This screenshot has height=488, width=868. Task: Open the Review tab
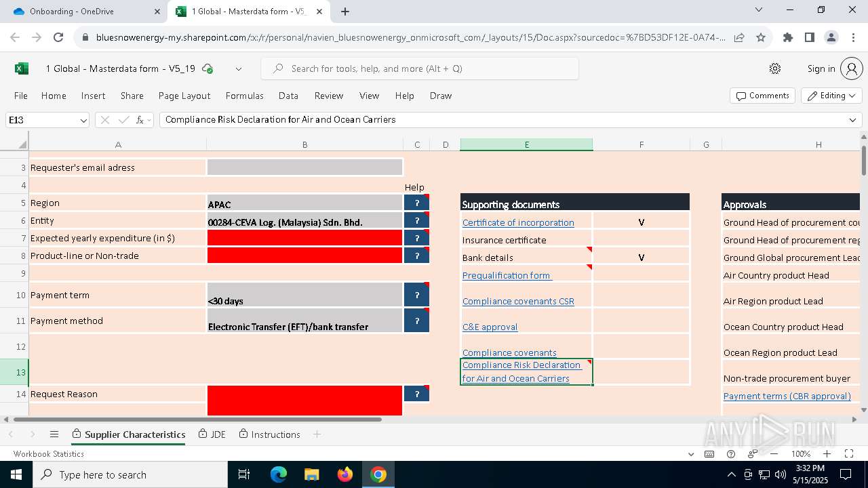click(x=329, y=96)
